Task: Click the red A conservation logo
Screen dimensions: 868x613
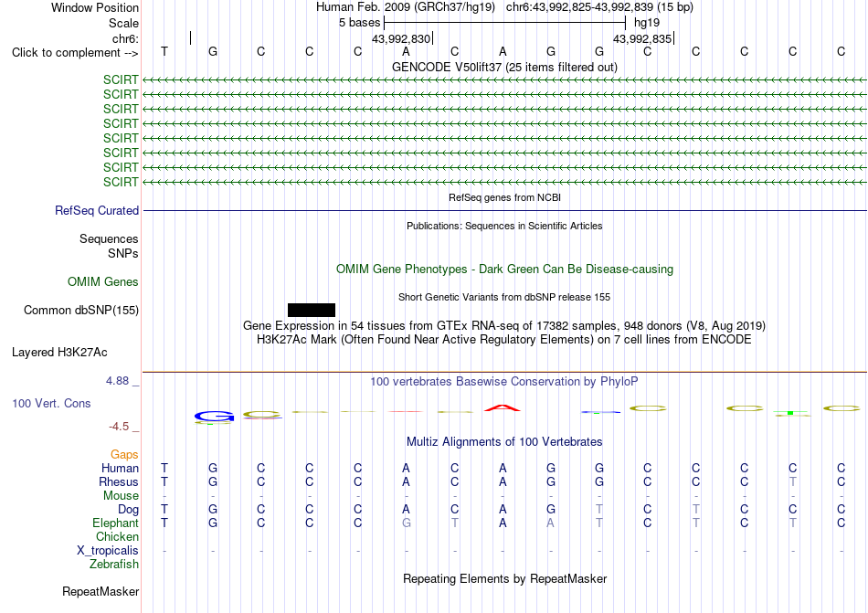Action: pyautogui.click(x=503, y=408)
